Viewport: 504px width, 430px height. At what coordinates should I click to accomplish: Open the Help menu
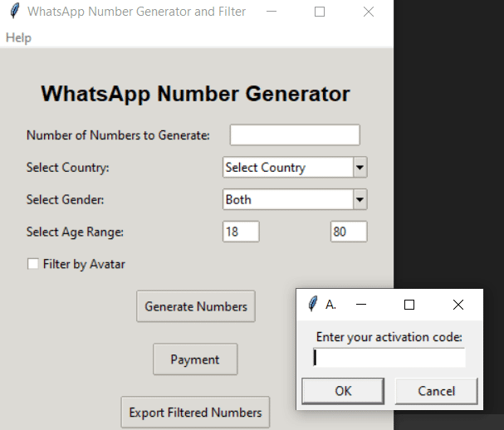pos(18,37)
